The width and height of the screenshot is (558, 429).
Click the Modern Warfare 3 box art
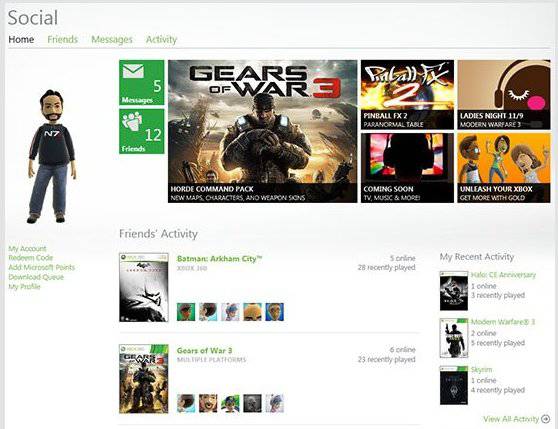454,338
